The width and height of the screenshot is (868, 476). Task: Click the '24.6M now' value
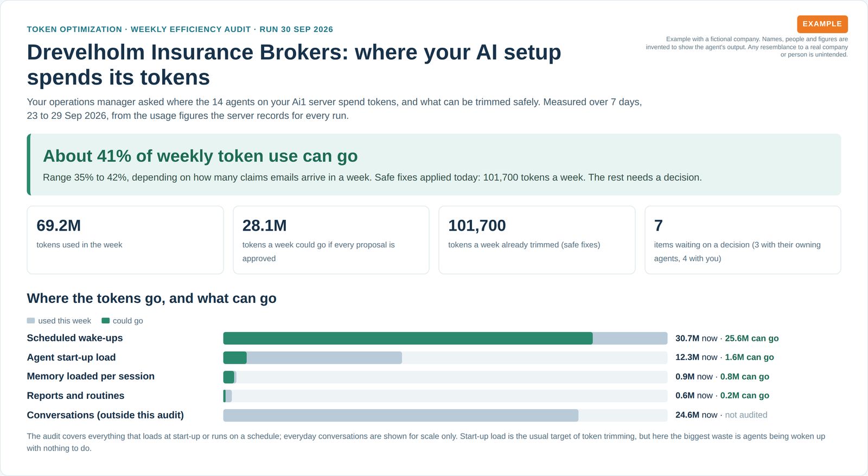[697, 415]
